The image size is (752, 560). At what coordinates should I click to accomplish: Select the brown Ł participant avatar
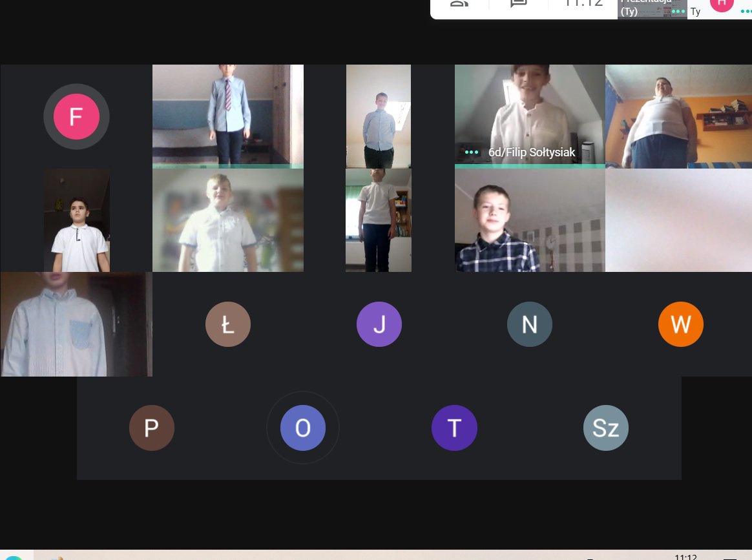228,324
